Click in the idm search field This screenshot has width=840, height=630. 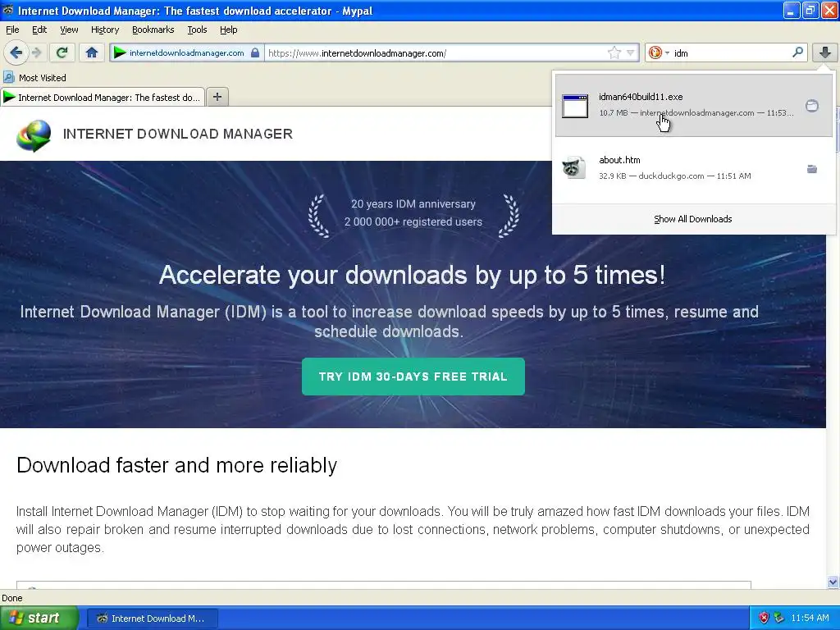tap(729, 52)
